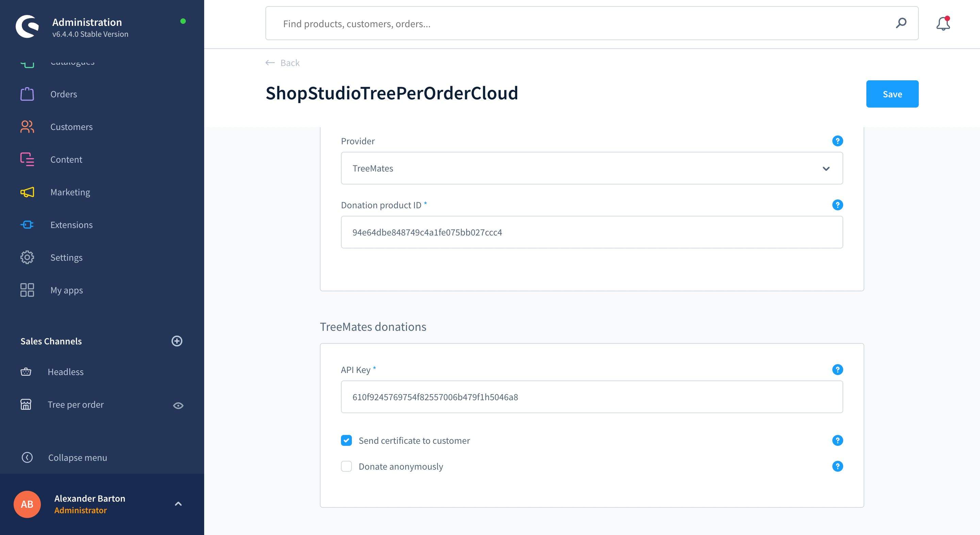This screenshot has height=535, width=980.
Task: Click the AB user avatar
Action: click(x=27, y=504)
